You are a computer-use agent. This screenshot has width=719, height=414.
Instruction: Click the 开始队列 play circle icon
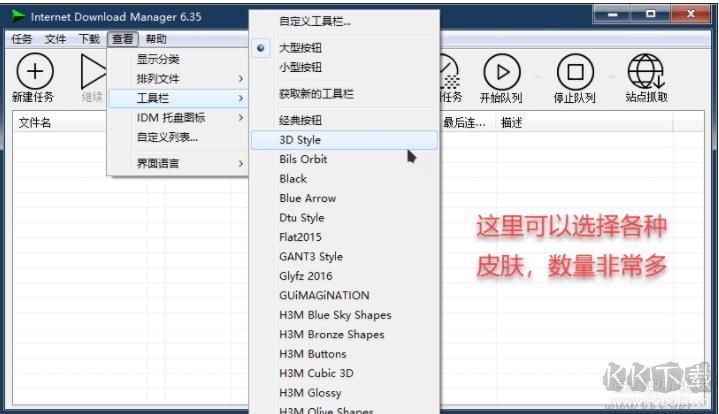502,72
